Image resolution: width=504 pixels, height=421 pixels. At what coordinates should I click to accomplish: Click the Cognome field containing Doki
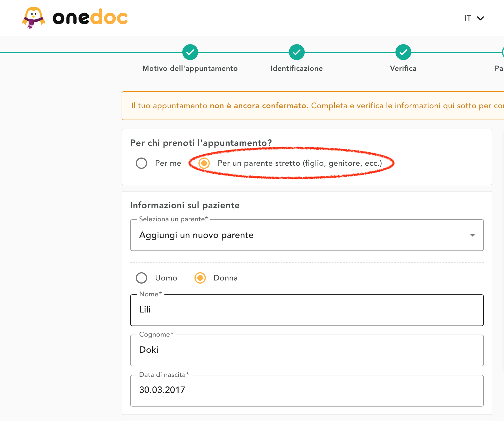[307, 350]
